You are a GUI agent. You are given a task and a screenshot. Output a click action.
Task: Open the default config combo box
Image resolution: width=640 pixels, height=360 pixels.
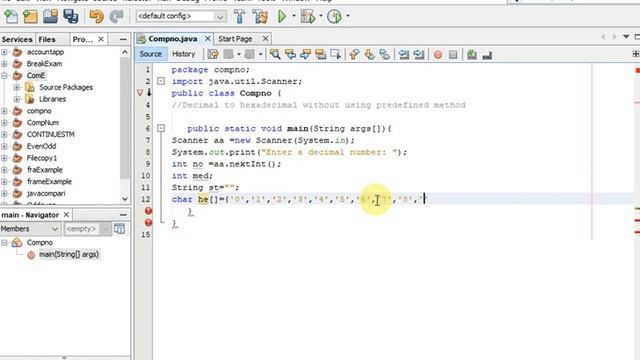click(x=181, y=16)
